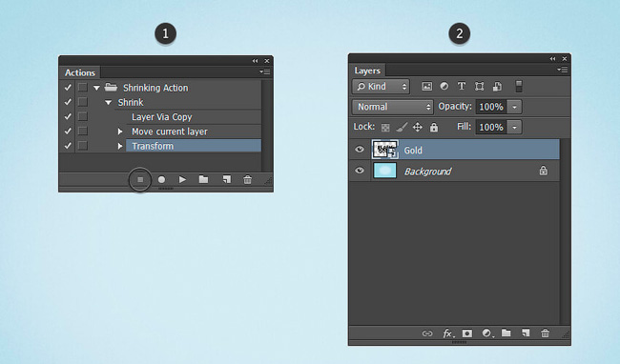This screenshot has height=364, width=620.
Task: Open the Actions panel flyout menu
Action: click(x=264, y=71)
